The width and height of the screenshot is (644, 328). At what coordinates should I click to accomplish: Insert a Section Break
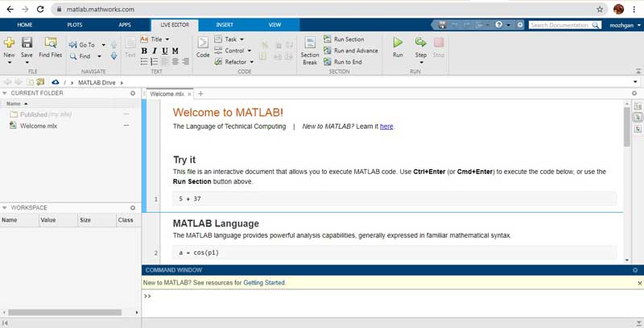coord(310,51)
